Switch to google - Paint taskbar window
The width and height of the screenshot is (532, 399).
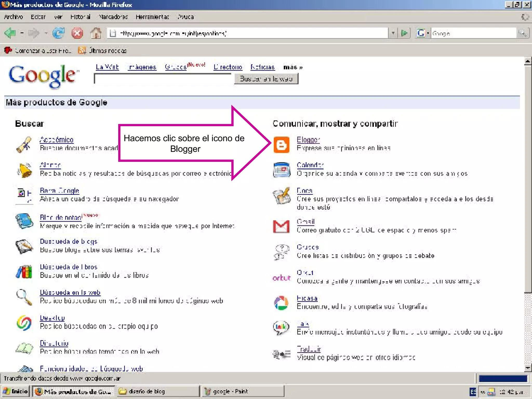pyautogui.click(x=243, y=391)
